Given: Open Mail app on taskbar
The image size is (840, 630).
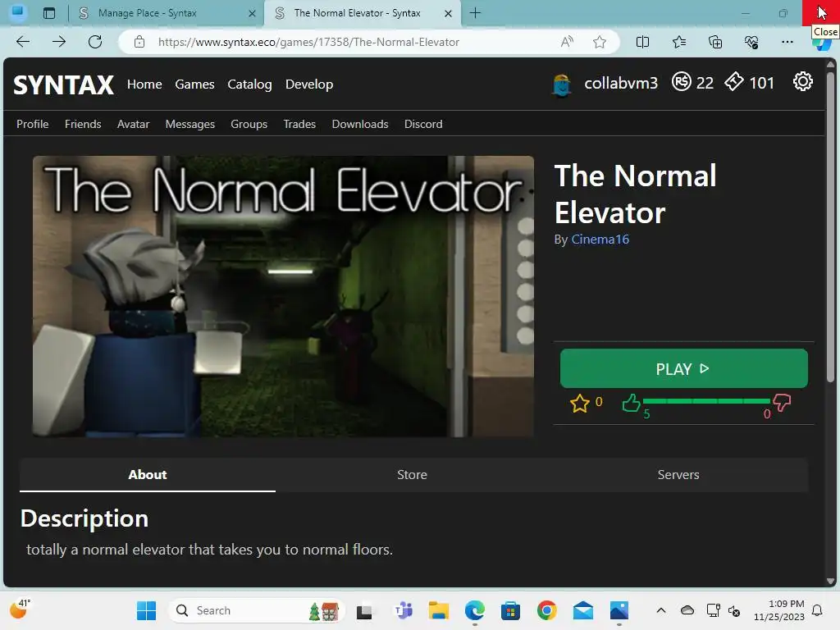Looking at the screenshot, I should coord(583,610).
